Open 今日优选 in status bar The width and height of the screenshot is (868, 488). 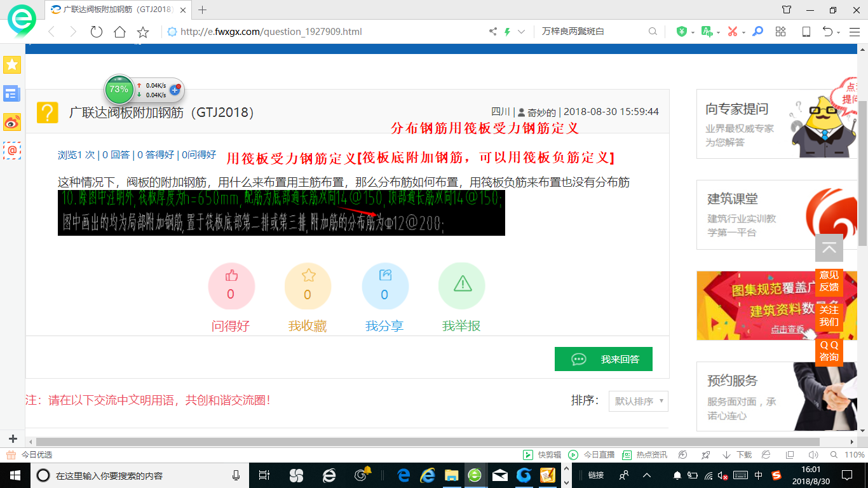click(x=29, y=455)
